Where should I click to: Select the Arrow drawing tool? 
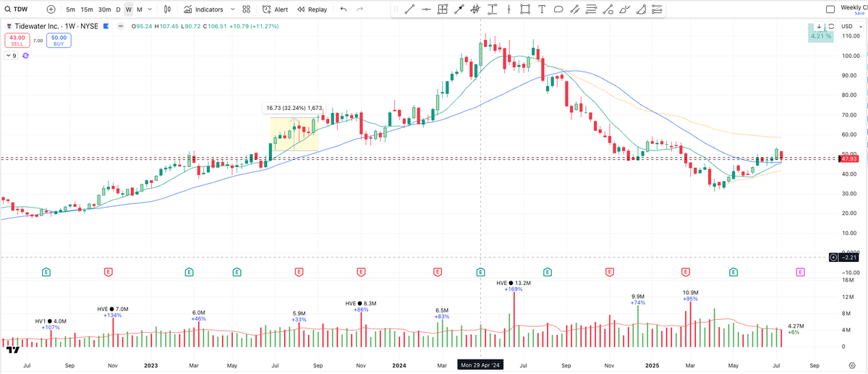(x=459, y=9)
